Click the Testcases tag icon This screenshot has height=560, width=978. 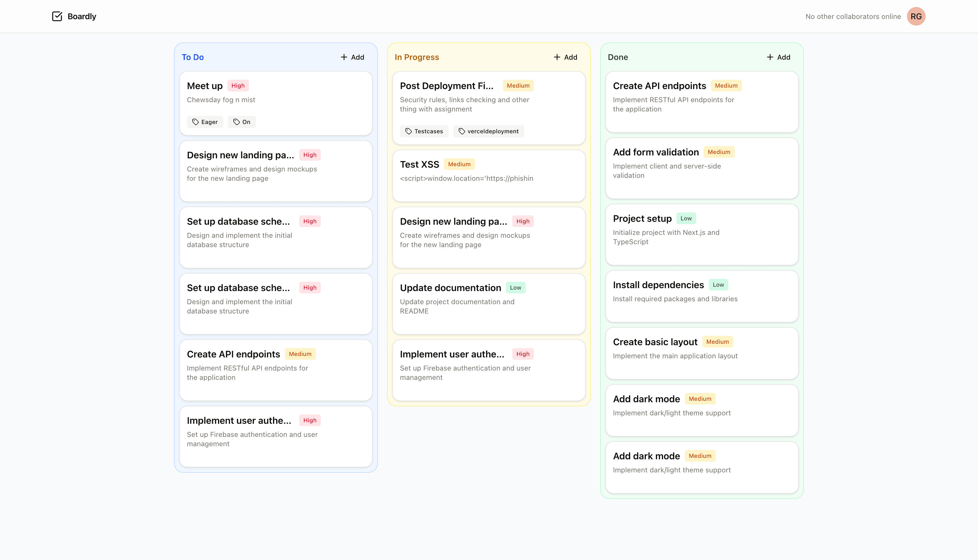pos(408,131)
